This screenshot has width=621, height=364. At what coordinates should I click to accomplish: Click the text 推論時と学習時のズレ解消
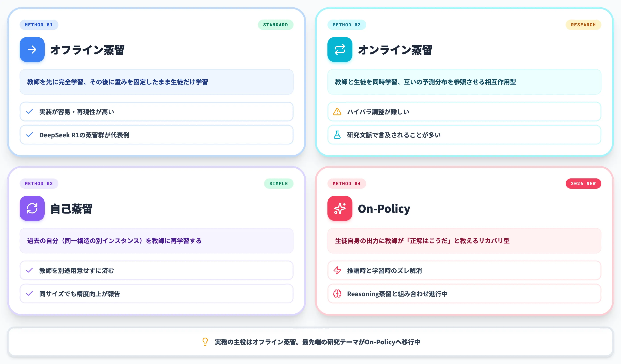pos(384,271)
